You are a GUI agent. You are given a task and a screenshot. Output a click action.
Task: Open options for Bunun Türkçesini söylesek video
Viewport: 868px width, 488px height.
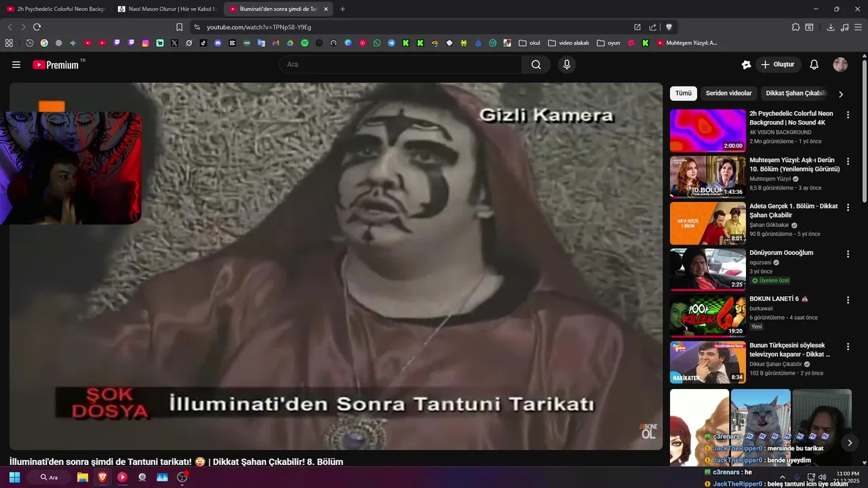[x=848, y=346]
